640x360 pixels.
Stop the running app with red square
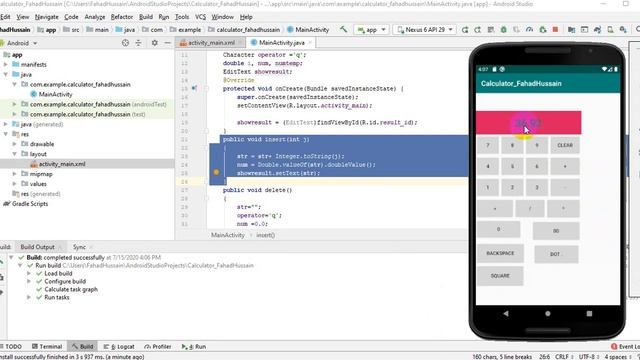tap(555, 30)
